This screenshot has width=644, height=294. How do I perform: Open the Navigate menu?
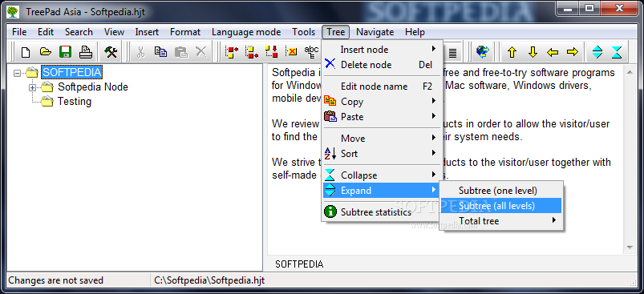click(x=375, y=32)
